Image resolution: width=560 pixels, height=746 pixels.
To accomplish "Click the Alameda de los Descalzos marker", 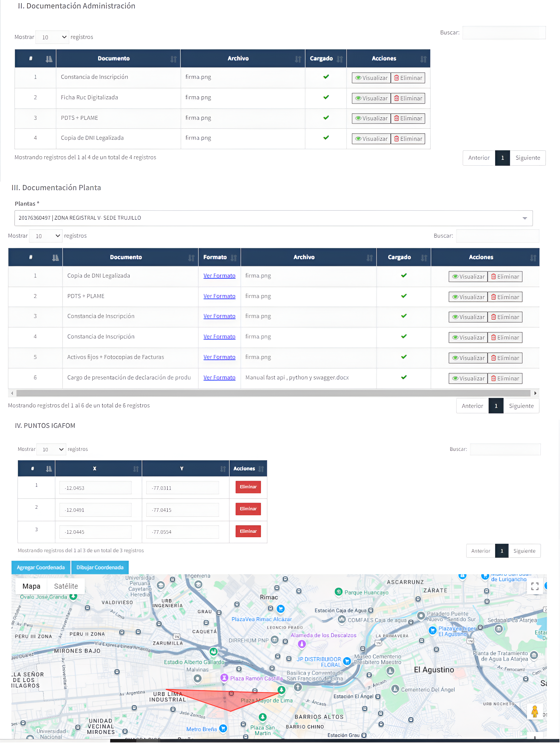I will [301, 644].
